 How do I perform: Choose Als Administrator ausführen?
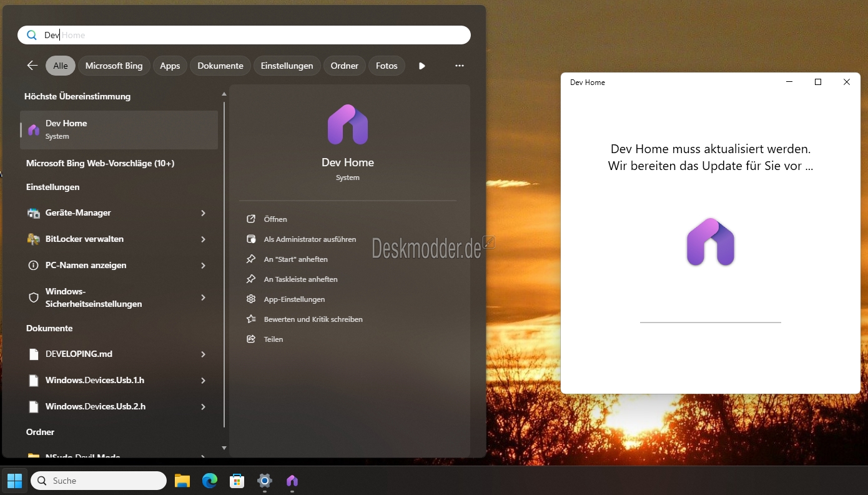pyautogui.click(x=310, y=239)
